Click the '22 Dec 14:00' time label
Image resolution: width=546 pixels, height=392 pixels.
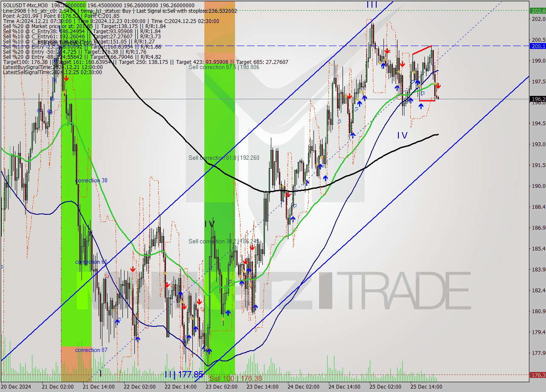click(180, 387)
